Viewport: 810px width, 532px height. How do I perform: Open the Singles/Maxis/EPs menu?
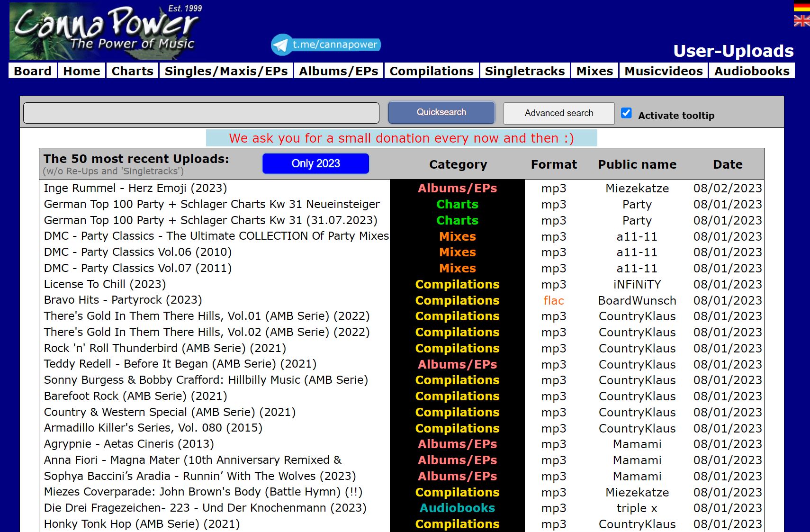pyautogui.click(x=226, y=71)
